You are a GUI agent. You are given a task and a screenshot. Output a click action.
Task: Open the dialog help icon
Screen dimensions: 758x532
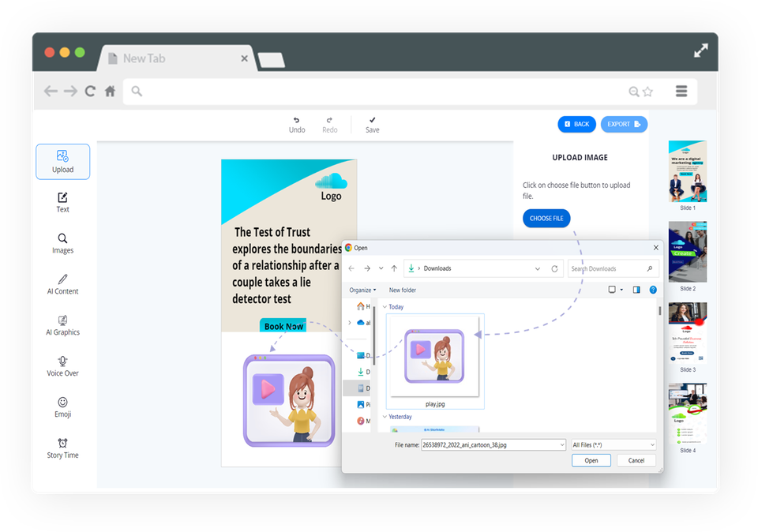[653, 290]
